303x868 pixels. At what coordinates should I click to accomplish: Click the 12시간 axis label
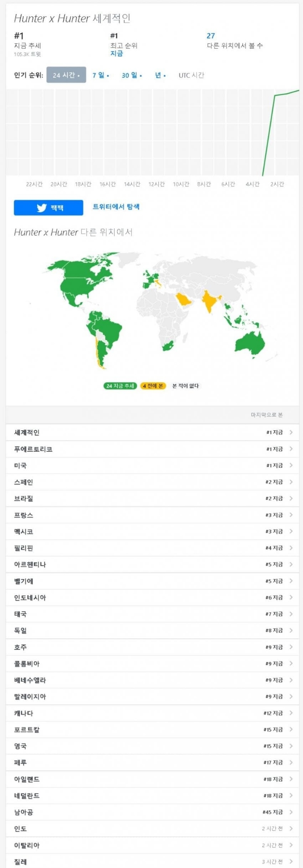point(157,184)
